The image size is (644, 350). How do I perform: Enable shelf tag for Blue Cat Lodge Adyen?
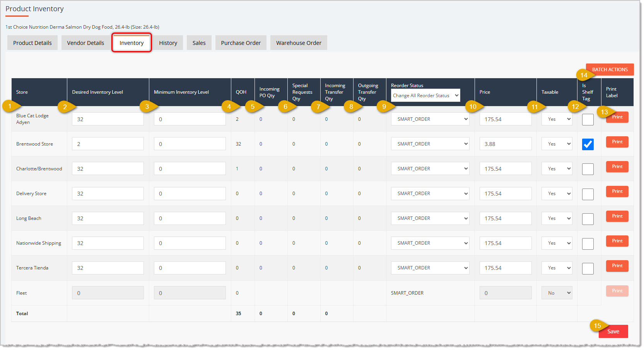(x=588, y=120)
